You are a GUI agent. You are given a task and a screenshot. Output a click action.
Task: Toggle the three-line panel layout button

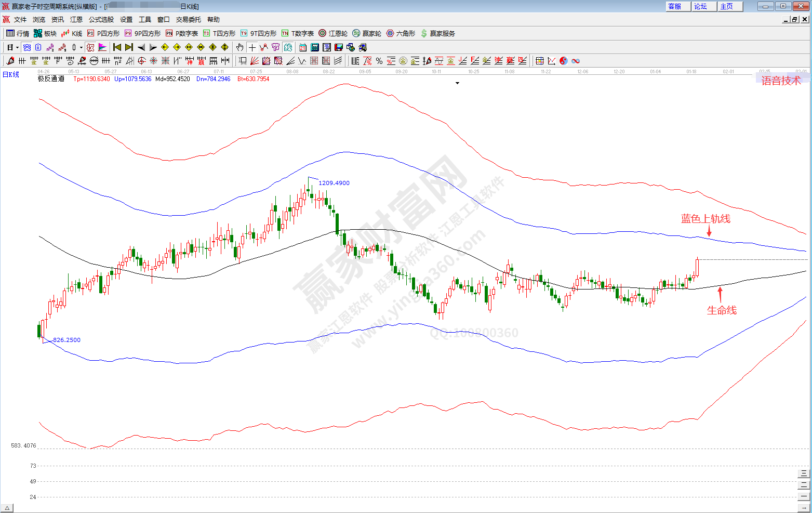[804, 473]
